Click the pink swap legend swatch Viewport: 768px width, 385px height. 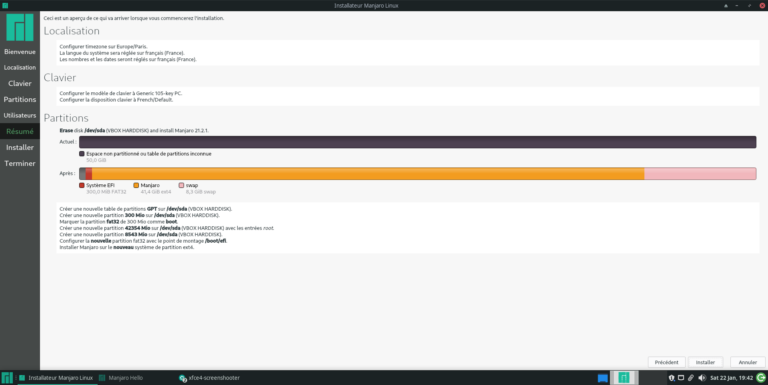(x=181, y=185)
